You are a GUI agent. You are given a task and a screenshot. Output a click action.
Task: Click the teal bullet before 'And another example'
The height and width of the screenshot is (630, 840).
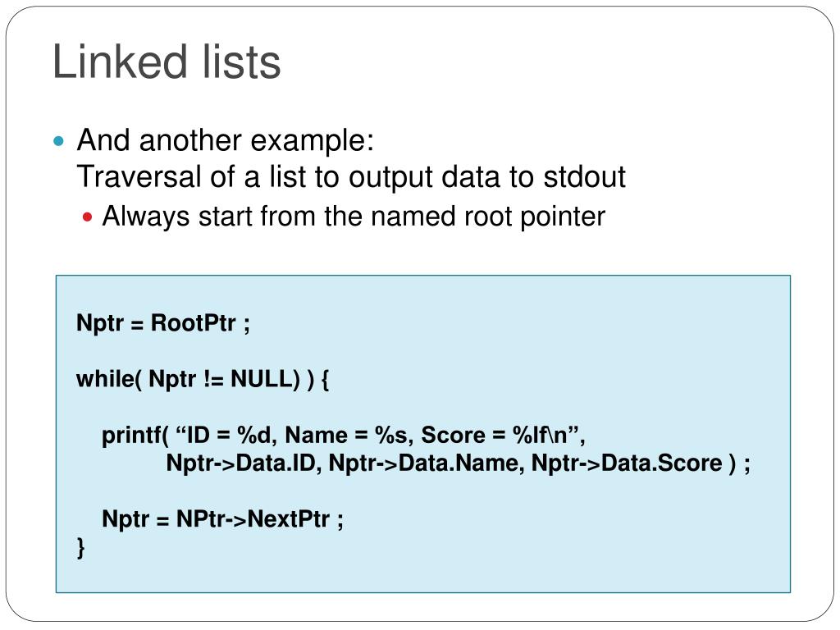pos(59,141)
